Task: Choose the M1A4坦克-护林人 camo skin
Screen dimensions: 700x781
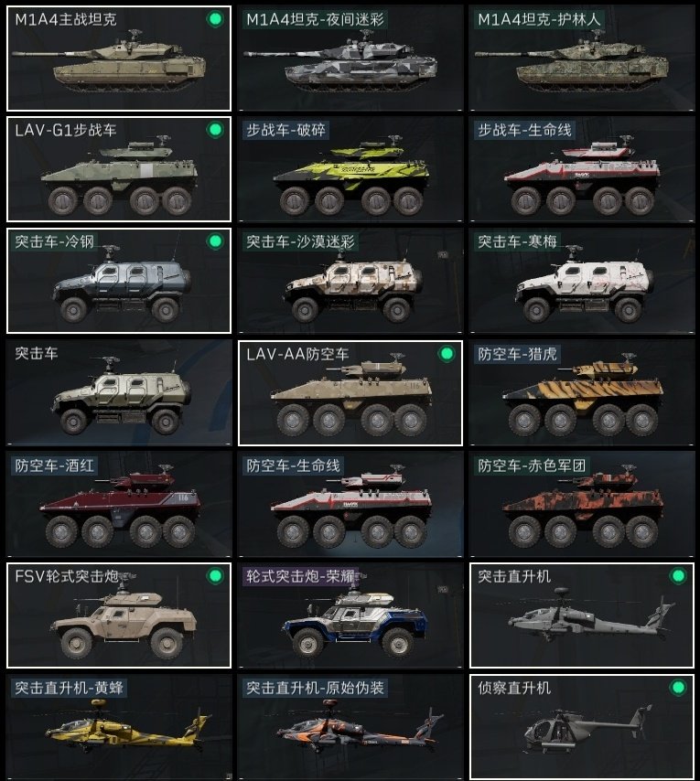Action: click(582, 59)
